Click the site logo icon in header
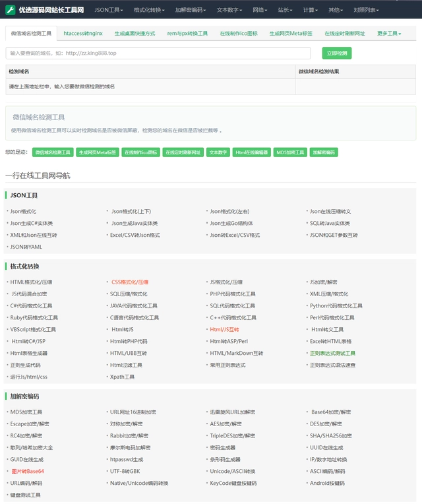422x504 pixels. (11, 10)
